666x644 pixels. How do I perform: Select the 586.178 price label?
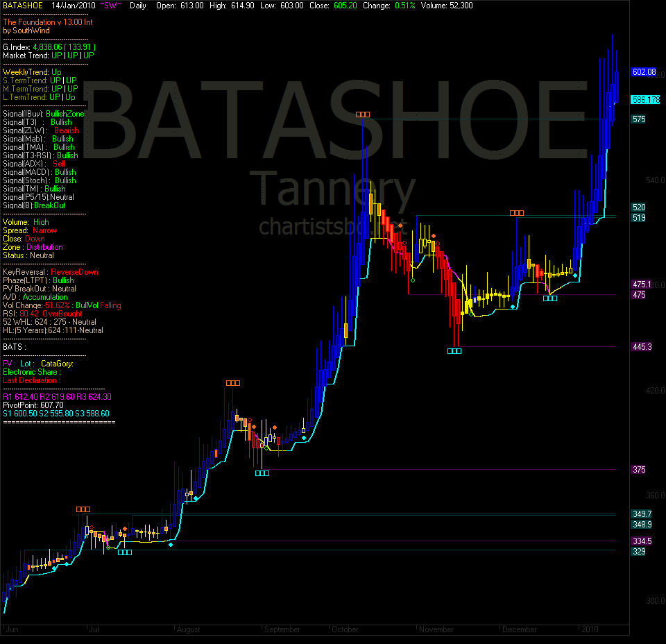646,100
